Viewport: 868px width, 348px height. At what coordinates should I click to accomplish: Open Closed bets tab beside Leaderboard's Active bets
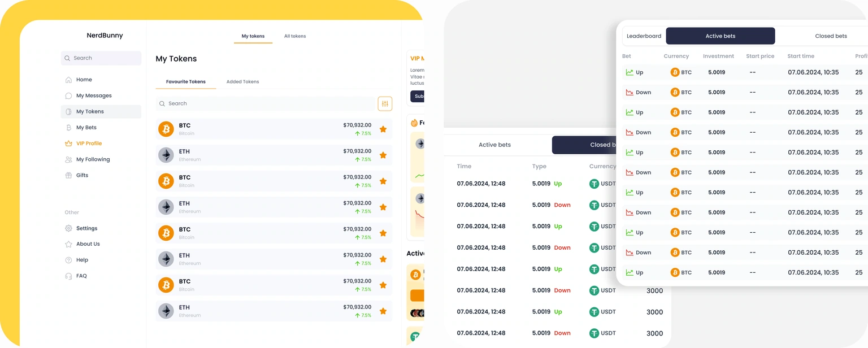click(x=831, y=36)
